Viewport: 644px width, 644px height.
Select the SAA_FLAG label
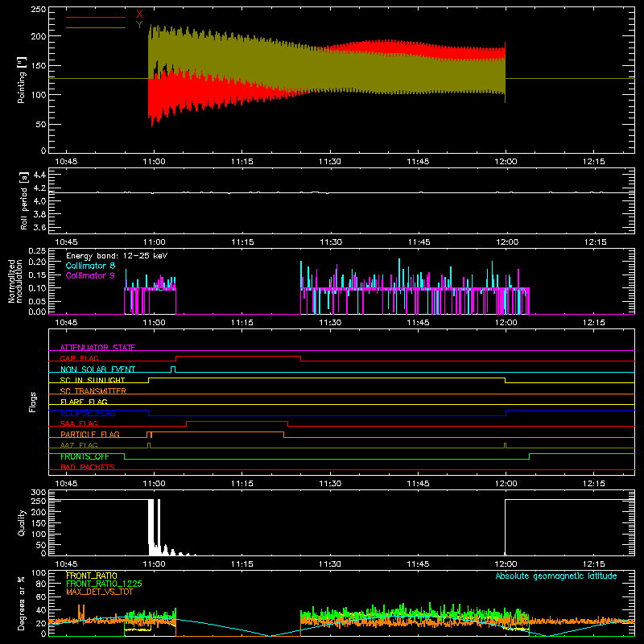(x=79, y=423)
